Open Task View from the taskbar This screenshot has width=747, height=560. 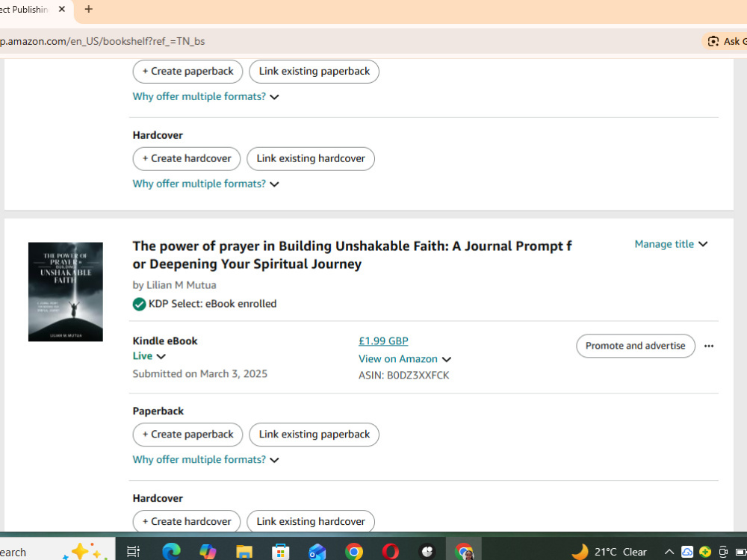point(134,552)
